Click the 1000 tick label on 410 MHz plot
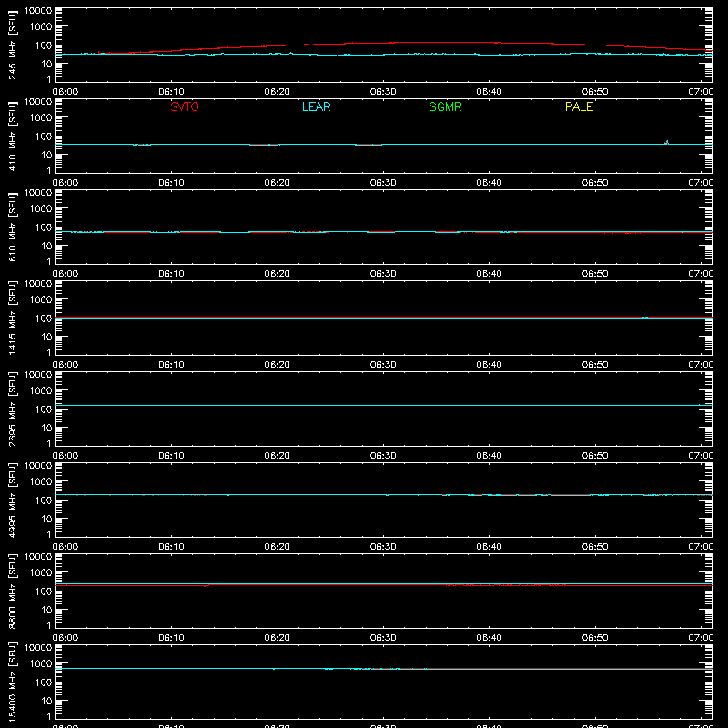This screenshot has width=728, height=728. click(41, 118)
